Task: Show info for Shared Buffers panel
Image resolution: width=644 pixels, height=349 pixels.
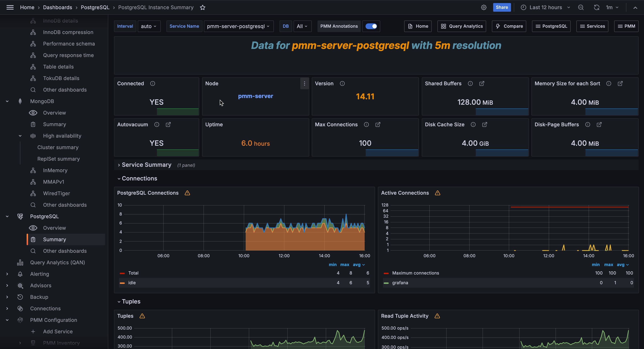Action: [x=470, y=83]
